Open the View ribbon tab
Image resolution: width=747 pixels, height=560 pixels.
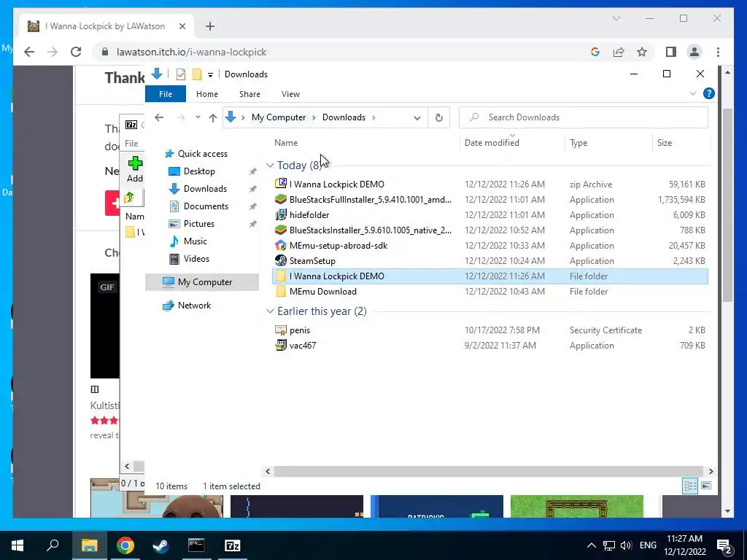pos(290,94)
